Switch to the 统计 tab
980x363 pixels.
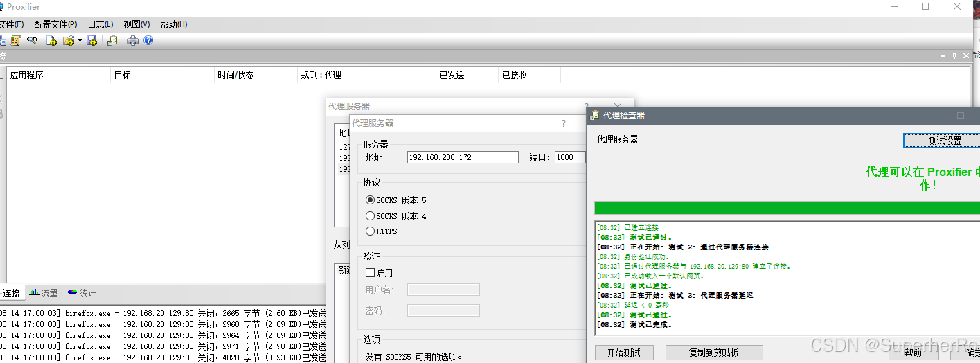pyautogui.click(x=82, y=293)
